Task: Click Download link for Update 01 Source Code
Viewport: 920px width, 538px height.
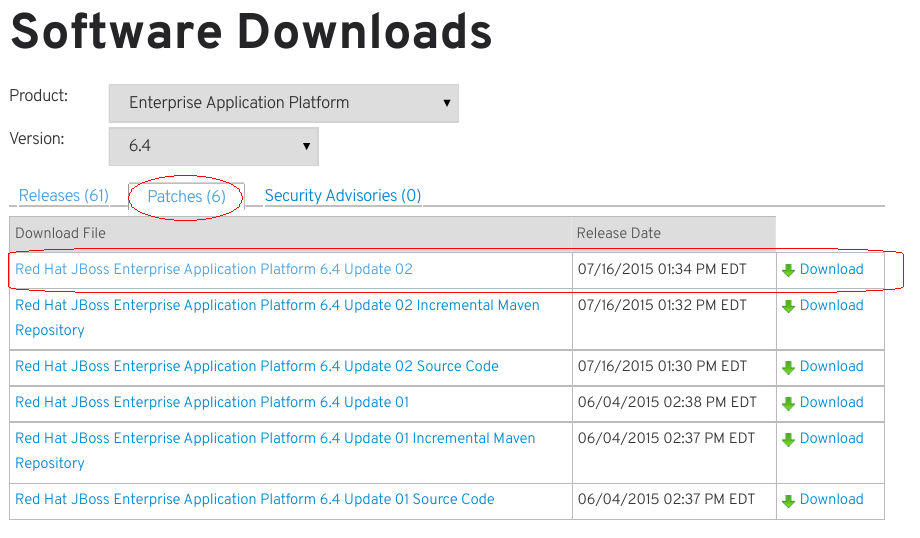Action: click(x=831, y=499)
